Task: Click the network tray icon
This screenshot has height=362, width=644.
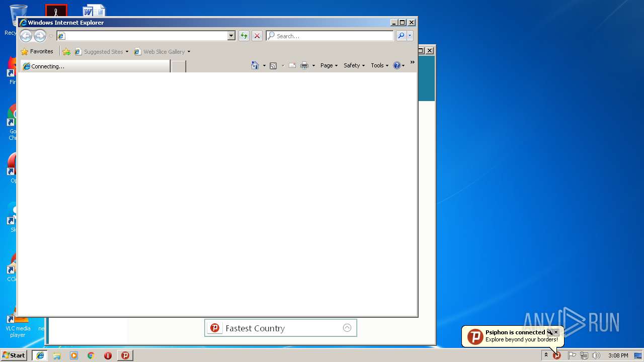Action: coord(584,355)
